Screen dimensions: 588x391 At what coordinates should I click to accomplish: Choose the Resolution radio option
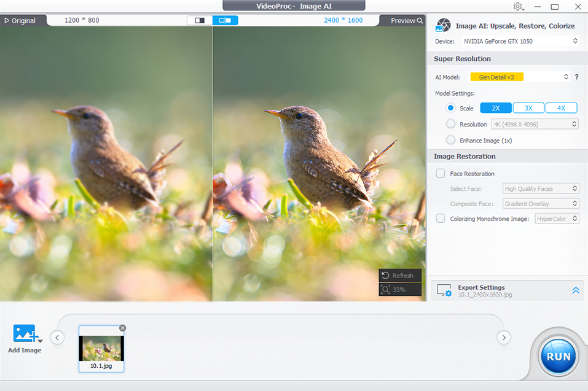[x=450, y=124]
